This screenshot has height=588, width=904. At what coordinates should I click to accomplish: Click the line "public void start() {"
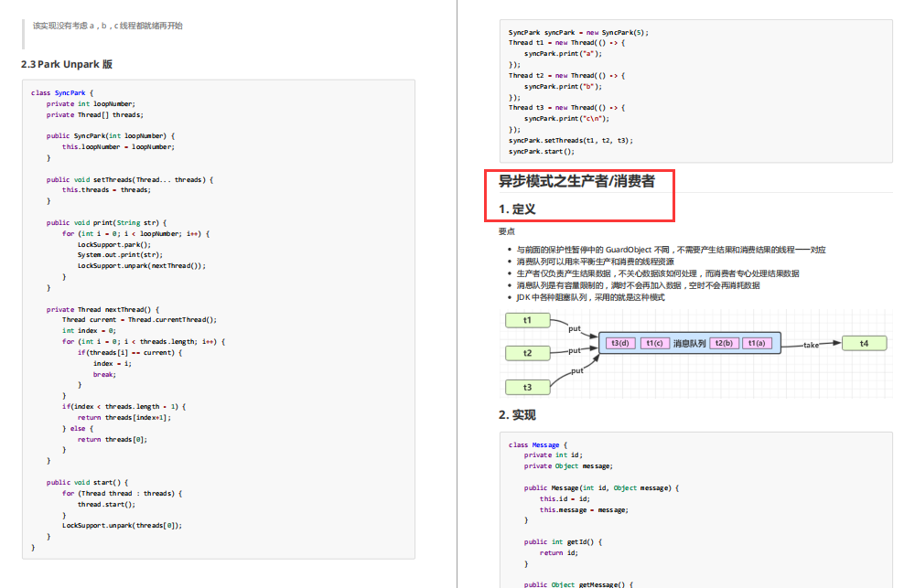tap(88, 483)
